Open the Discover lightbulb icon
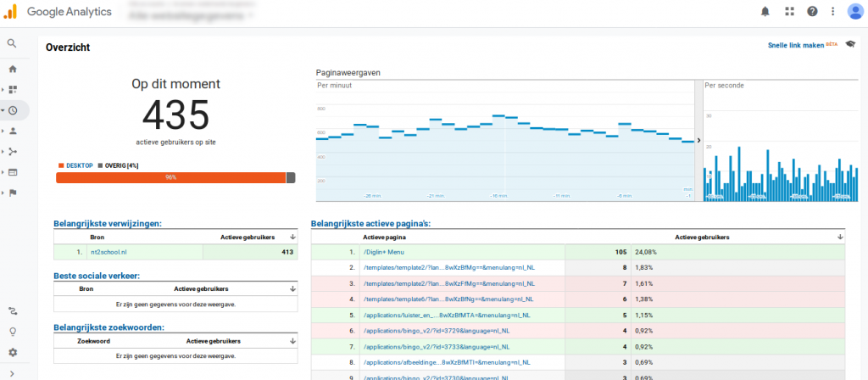This screenshot has height=380, width=868. point(13,332)
